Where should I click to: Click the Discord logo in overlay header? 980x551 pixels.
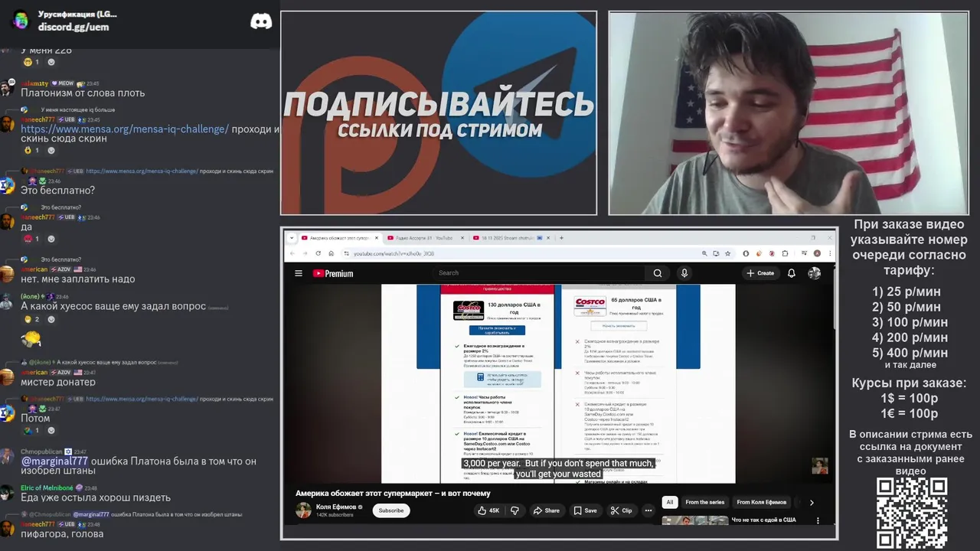click(x=261, y=21)
